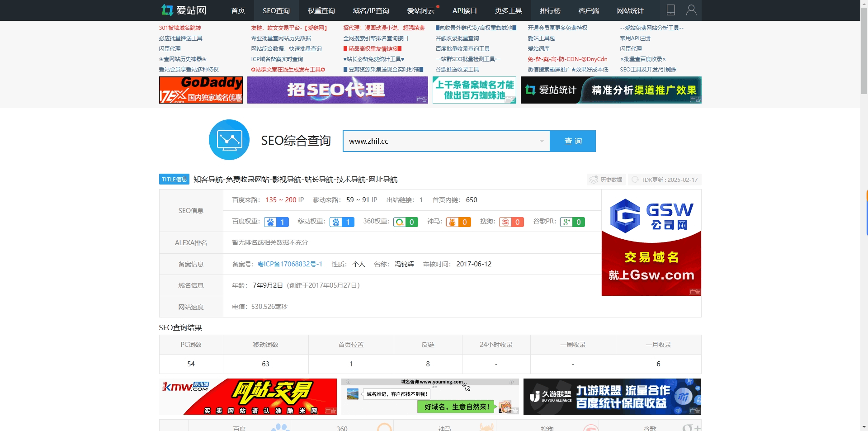Click the Baidu 百度权重 badge showing 1
868x431 pixels.
point(276,222)
